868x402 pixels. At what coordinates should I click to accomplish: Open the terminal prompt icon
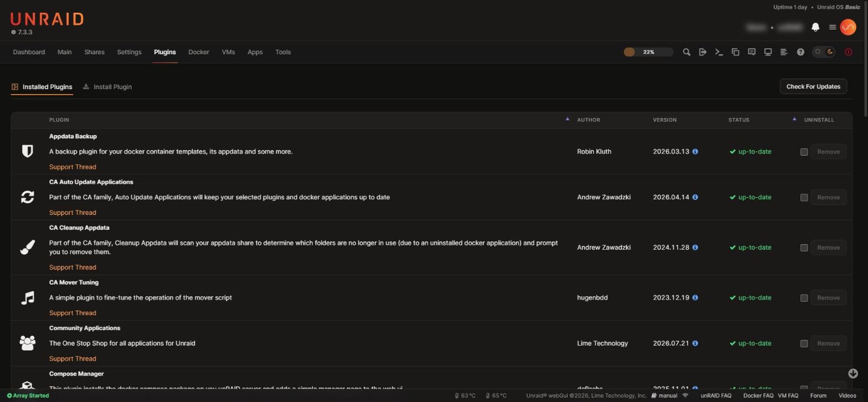[719, 52]
